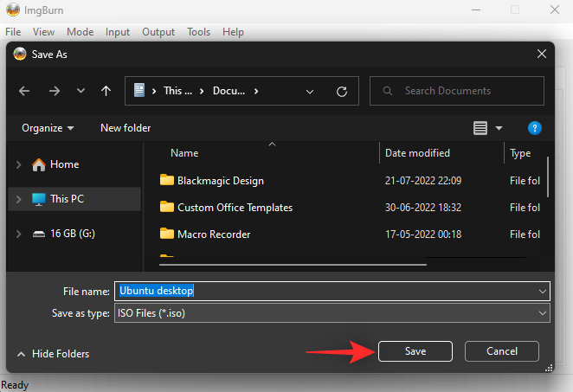Create a New folder
573x392 pixels.
tap(126, 128)
